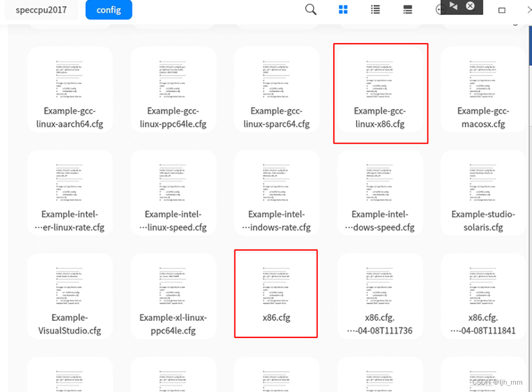
Task: Select Example-gcc-linux-sparc64.cfg file icon
Action: point(276,80)
